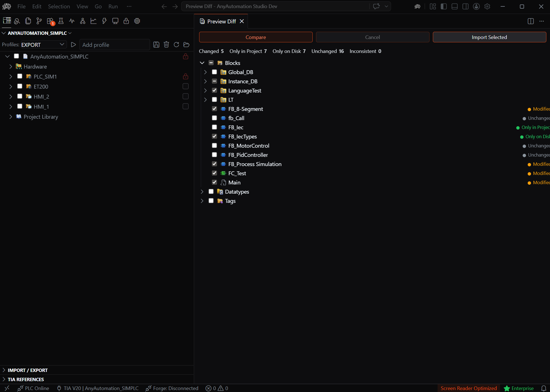Collapse the Blocks folder
Screen dimensions: 550x392
[x=202, y=63]
